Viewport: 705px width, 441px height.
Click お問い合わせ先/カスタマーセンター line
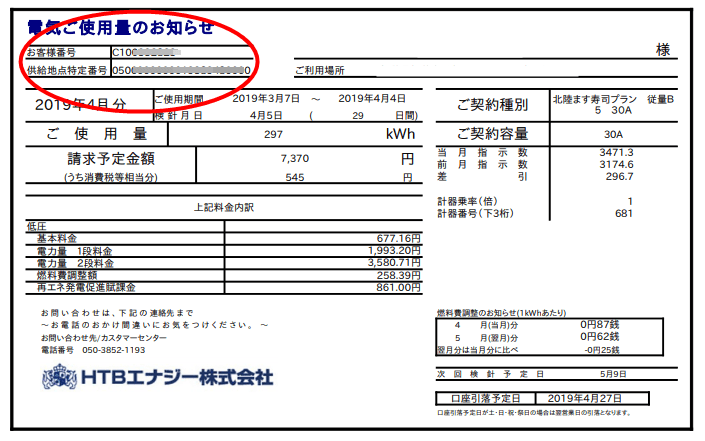tap(103, 338)
